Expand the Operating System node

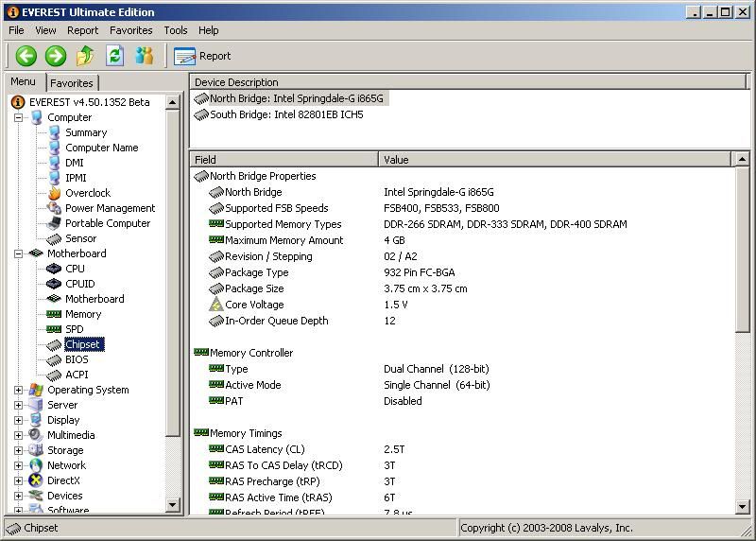pos(18,390)
